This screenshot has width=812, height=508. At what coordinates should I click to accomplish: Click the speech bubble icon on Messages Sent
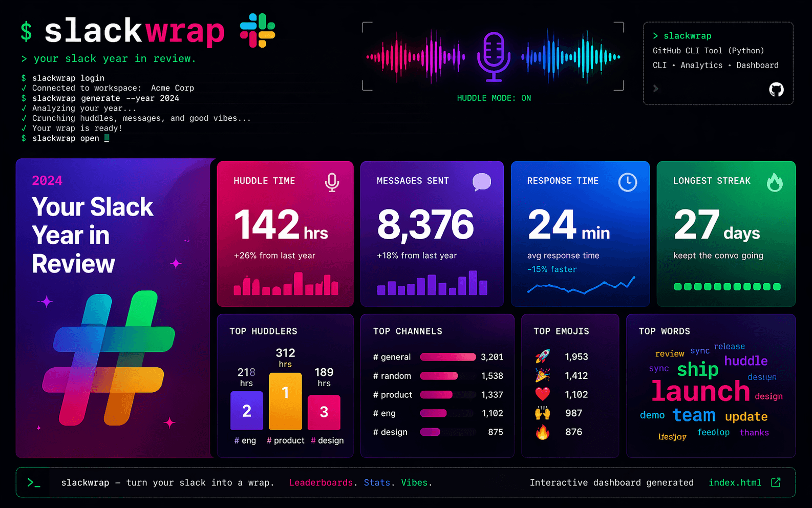(481, 182)
